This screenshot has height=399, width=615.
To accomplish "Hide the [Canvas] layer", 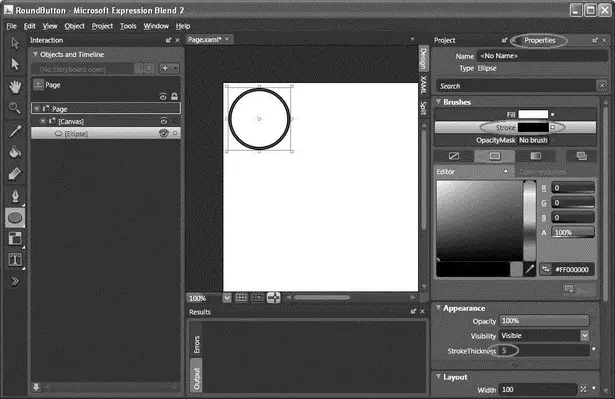I will 164,121.
